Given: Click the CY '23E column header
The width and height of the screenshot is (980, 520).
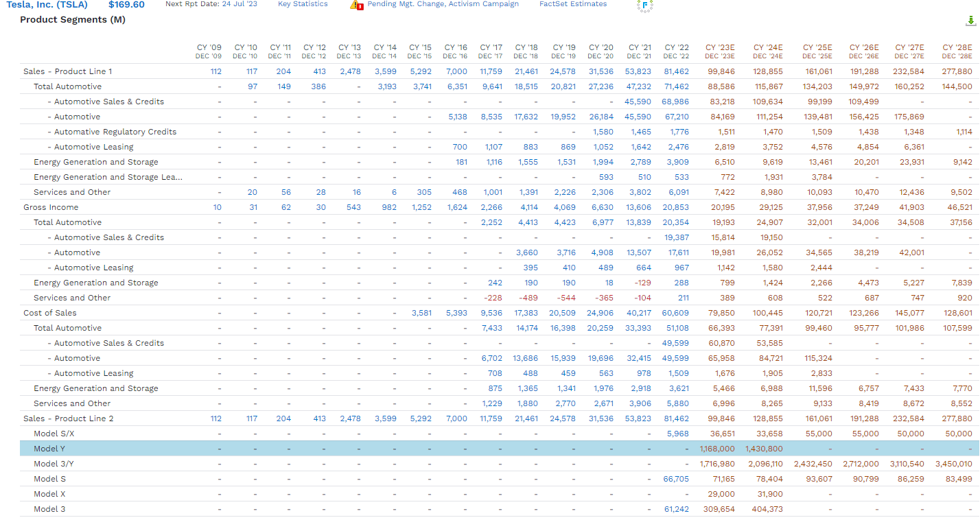Looking at the screenshot, I should point(720,51).
